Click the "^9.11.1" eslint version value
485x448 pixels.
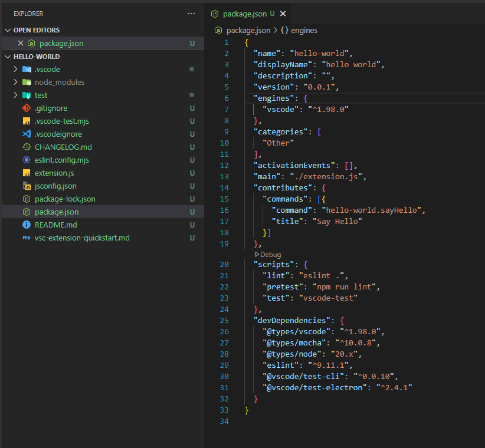[x=329, y=365]
